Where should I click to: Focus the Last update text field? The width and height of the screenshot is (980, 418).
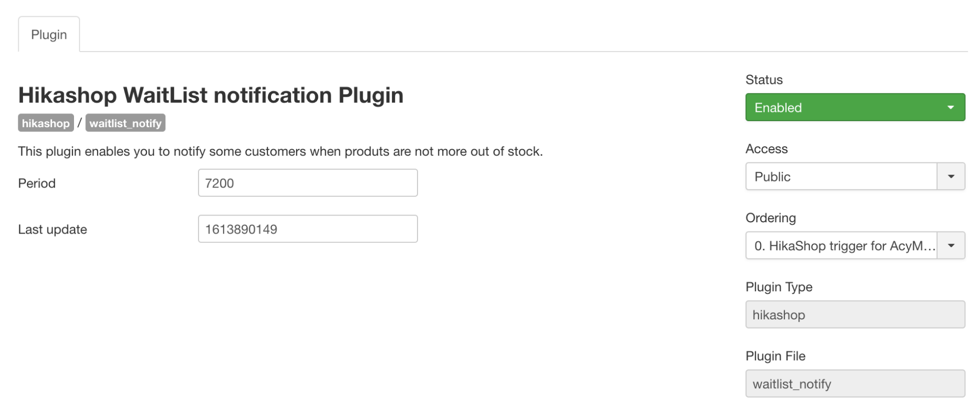coord(308,229)
